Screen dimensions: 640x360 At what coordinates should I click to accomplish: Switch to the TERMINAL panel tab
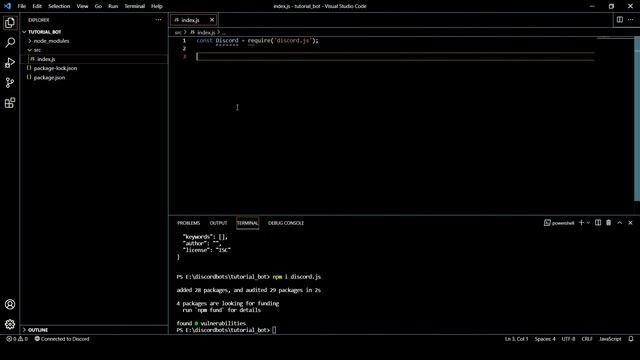[x=247, y=223]
